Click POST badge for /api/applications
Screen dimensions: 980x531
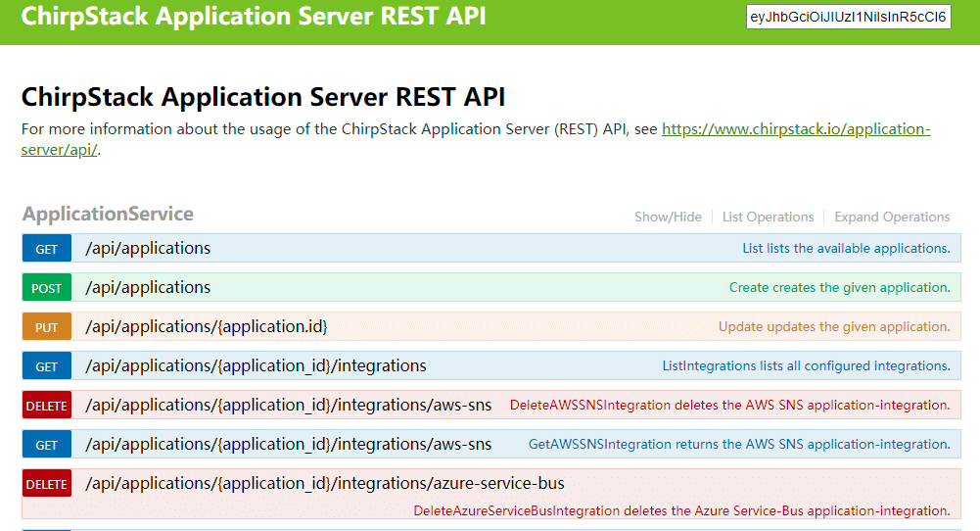(47, 288)
